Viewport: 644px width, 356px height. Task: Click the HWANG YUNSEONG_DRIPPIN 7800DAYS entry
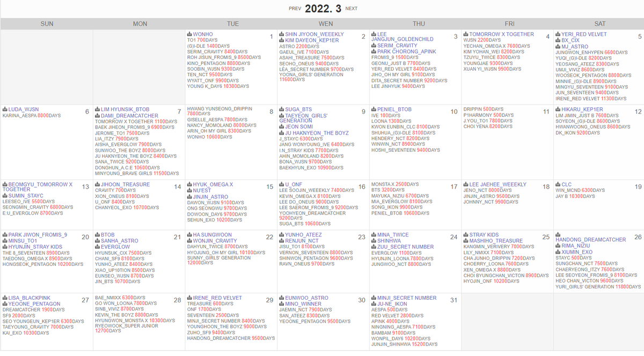click(x=219, y=111)
